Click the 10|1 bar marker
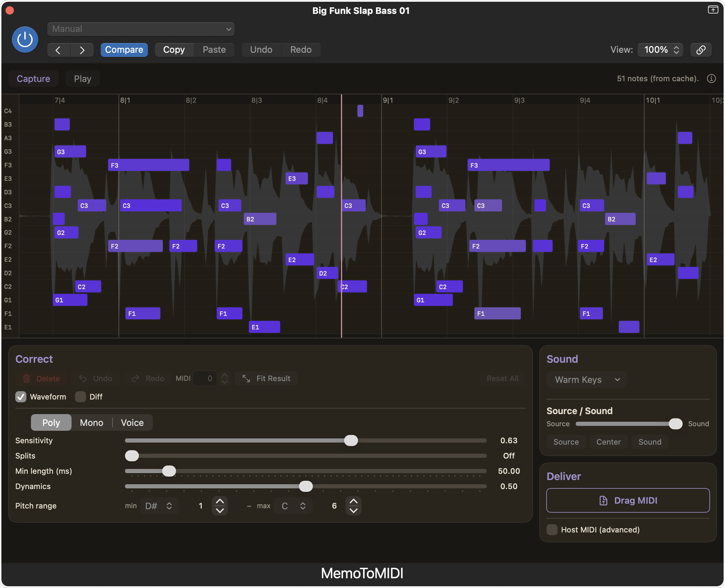Screen dimensions: 725x588 pyautogui.click(x=653, y=100)
